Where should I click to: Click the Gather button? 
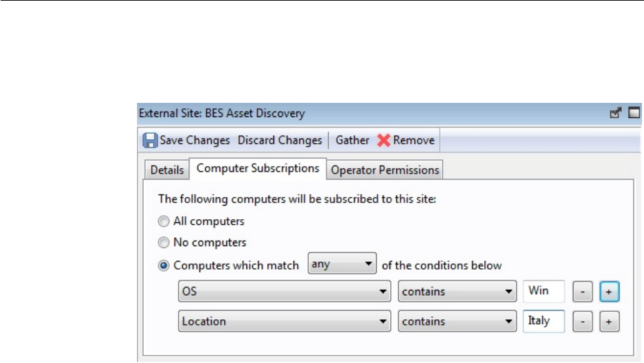(353, 140)
